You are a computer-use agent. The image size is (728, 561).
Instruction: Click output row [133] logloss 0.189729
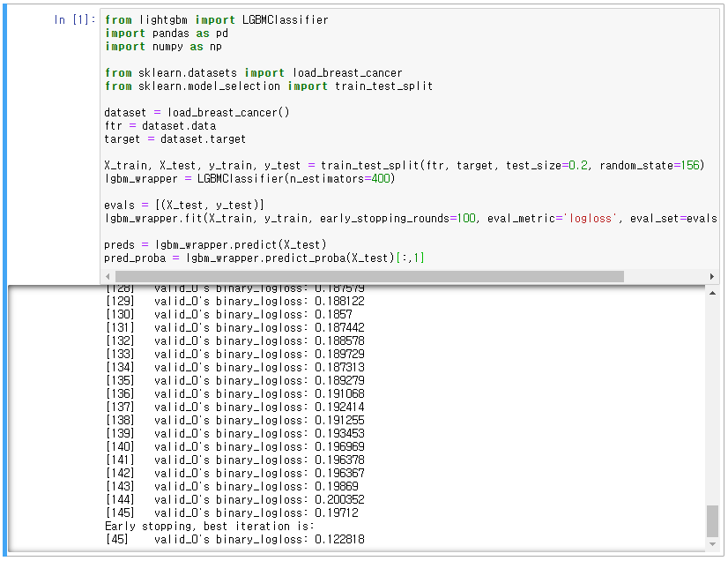click(x=235, y=355)
